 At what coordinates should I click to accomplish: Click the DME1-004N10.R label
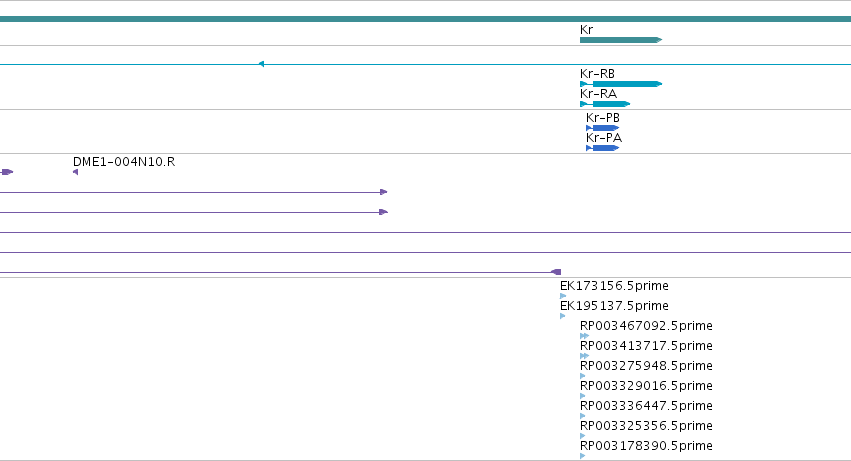point(124,162)
